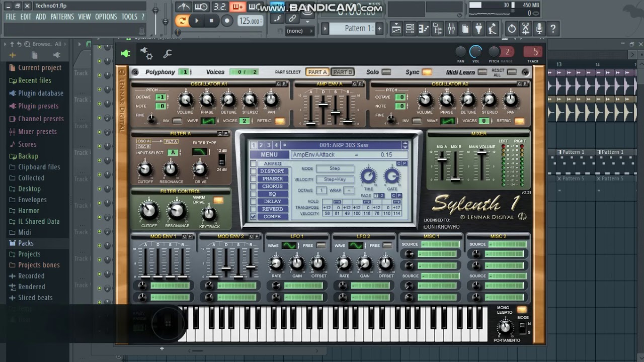Enable the DISTORT effect checkbox
The width and height of the screenshot is (644, 362).
click(x=253, y=171)
